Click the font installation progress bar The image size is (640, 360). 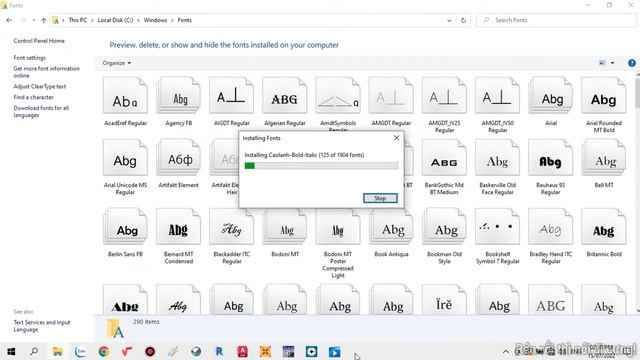321,165
